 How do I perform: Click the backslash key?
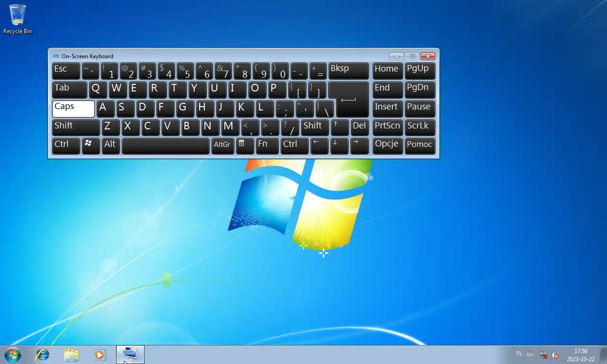(x=325, y=109)
